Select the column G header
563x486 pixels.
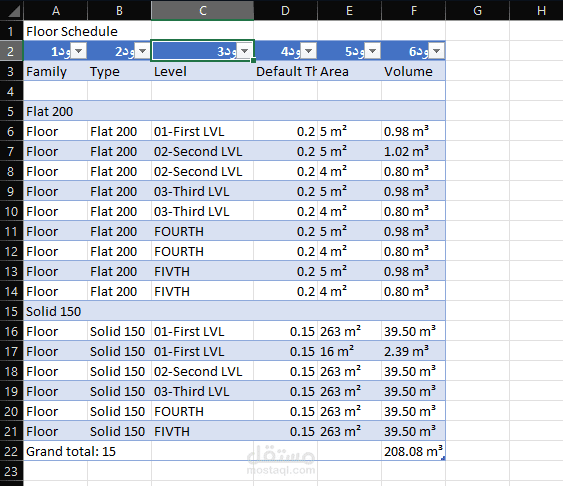point(477,10)
